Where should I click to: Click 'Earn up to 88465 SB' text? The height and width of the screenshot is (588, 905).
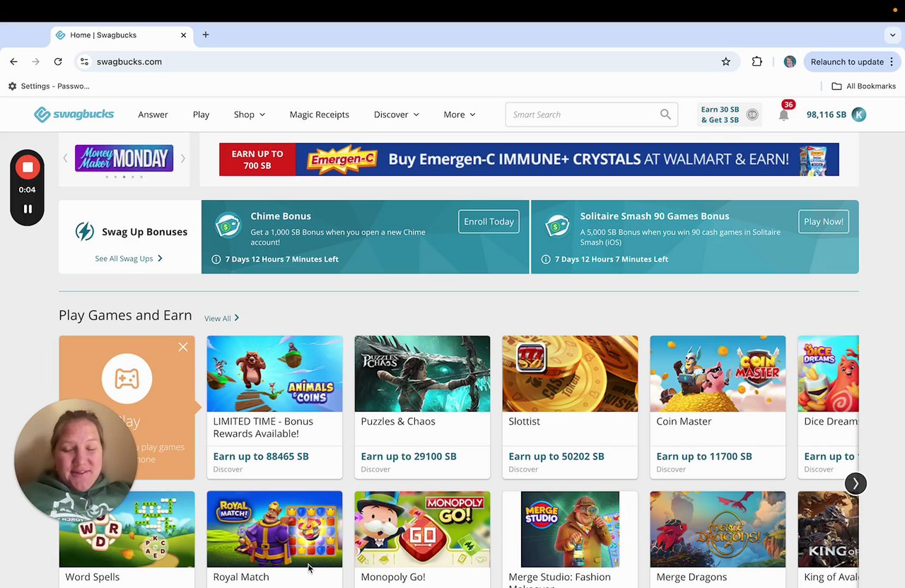point(261,457)
